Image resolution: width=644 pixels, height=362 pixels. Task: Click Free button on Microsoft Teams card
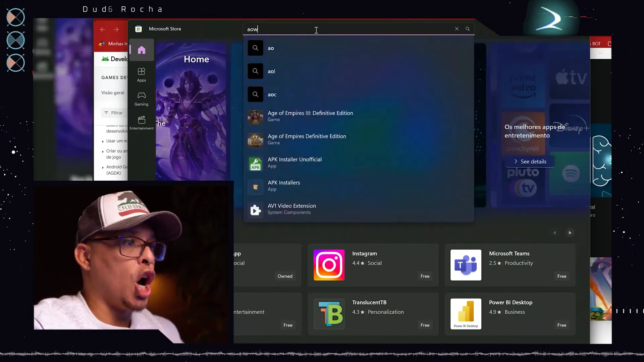coord(562,276)
